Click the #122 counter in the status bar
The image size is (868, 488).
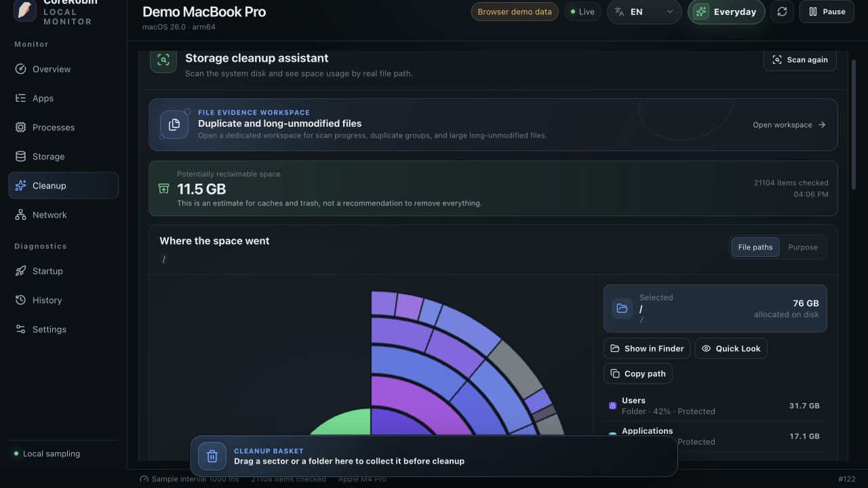pos(847,479)
